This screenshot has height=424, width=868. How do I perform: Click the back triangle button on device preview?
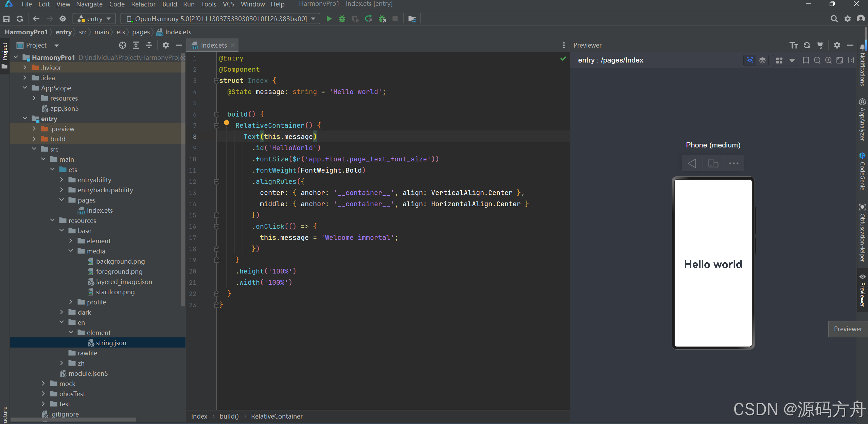pos(692,163)
